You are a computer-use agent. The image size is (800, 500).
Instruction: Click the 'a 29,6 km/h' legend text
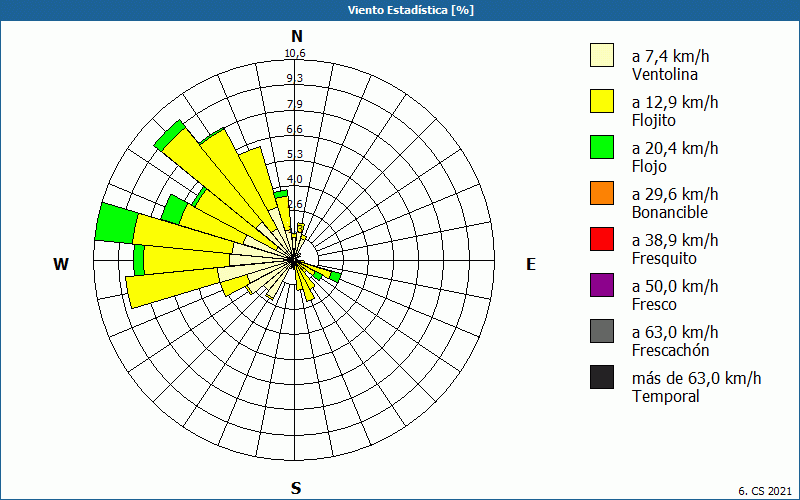(675, 194)
